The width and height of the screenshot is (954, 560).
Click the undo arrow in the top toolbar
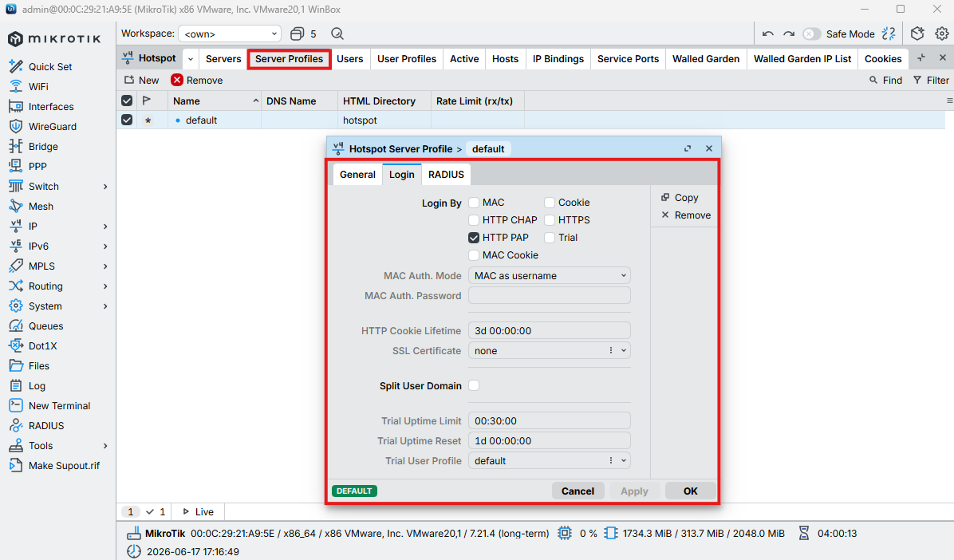768,34
